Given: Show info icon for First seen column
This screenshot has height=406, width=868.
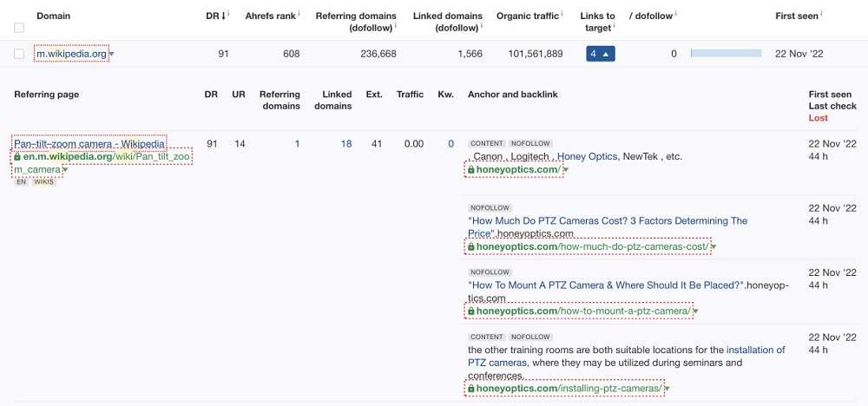Looking at the screenshot, I should pos(821,14).
